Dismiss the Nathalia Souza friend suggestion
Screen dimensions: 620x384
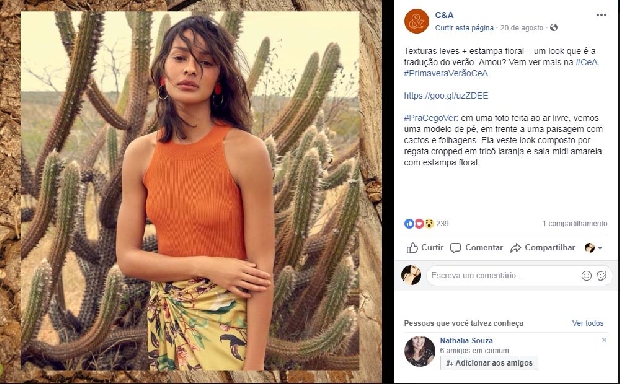coord(604,340)
